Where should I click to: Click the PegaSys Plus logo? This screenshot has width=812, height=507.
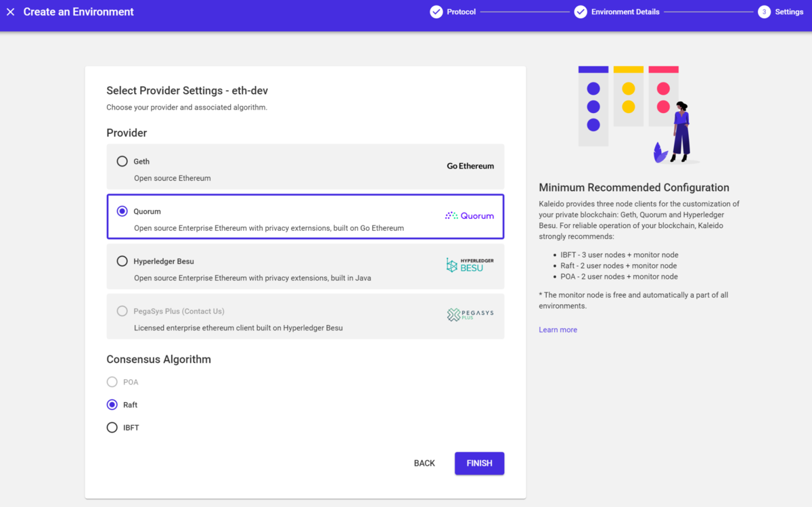click(470, 315)
